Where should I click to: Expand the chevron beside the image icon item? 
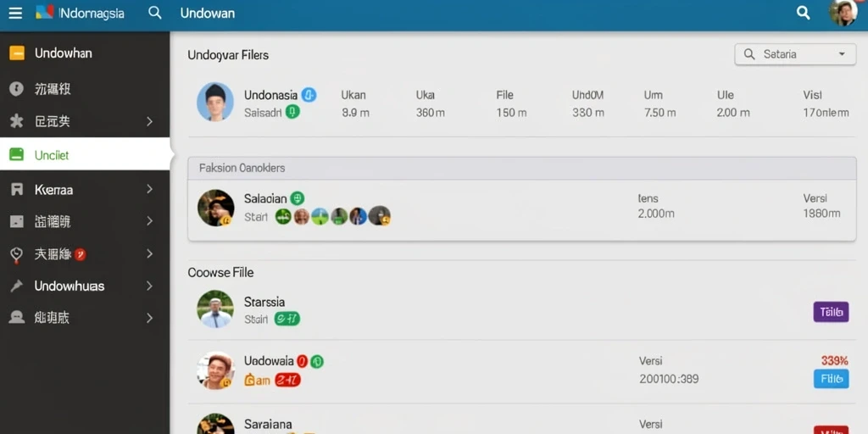tap(149, 221)
